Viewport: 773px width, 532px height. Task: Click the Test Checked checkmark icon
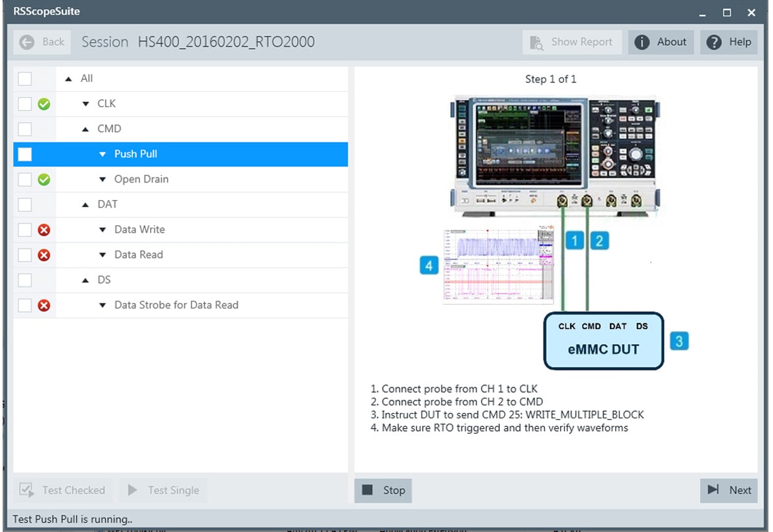click(26, 490)
